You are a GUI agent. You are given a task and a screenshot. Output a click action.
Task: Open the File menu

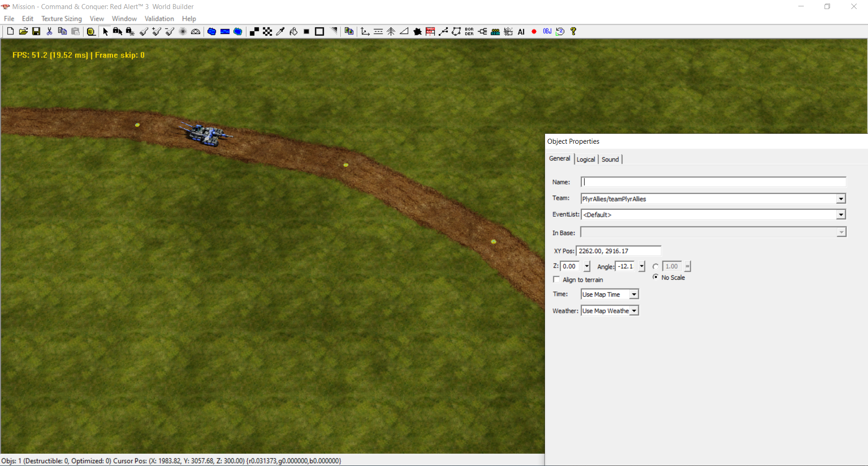pyautogui.click(x=9, y=19)
